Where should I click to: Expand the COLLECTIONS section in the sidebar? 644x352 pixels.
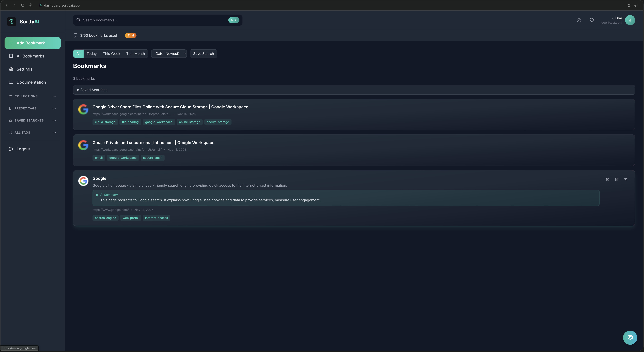[x=32, y=96]
